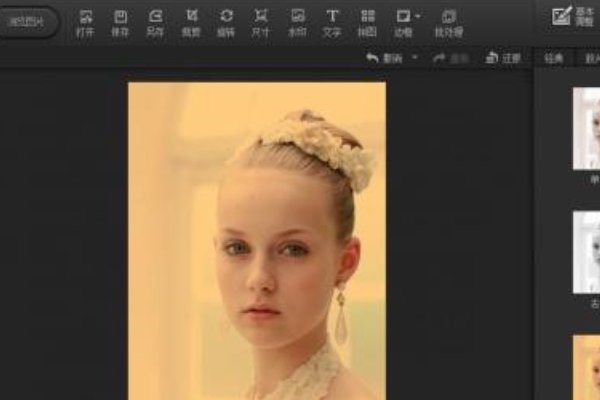Select the Save As (另存) icon
Screen dimensions: 600x400
click(x=155, y=21)
